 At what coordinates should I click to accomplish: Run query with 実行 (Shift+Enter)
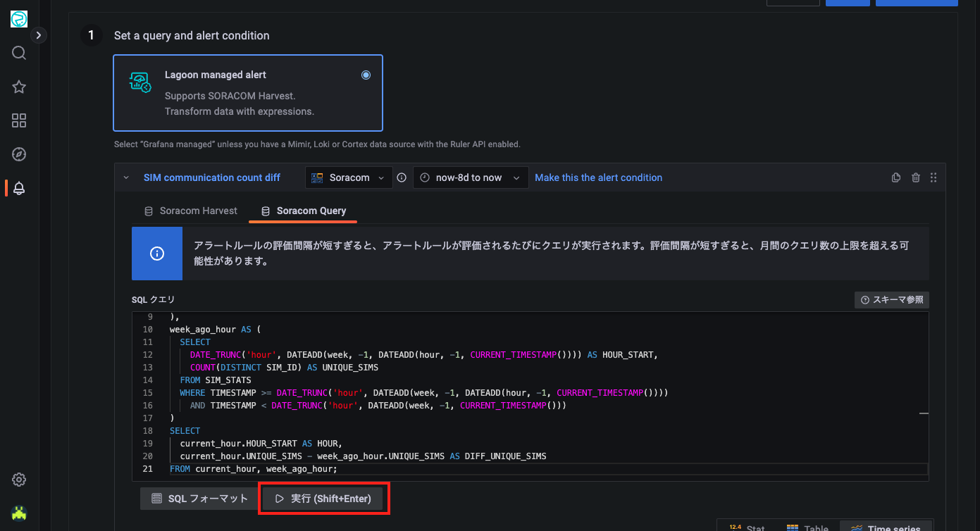click(x=323, y=499)
